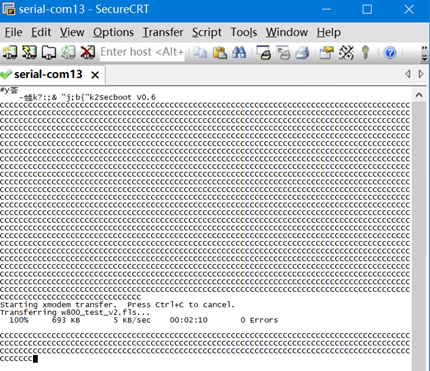430x371 pixels.
Task: Open Session Options toolbar icon
Action: click(326, 53)
